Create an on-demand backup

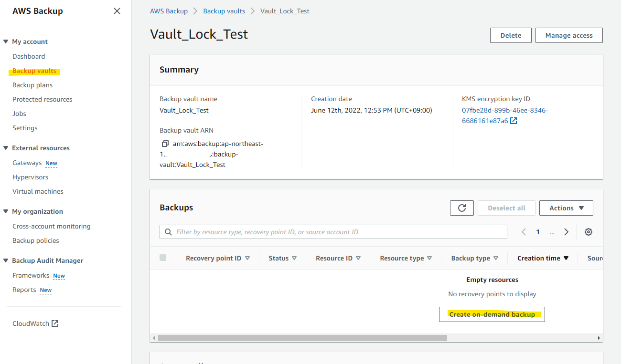492,314
